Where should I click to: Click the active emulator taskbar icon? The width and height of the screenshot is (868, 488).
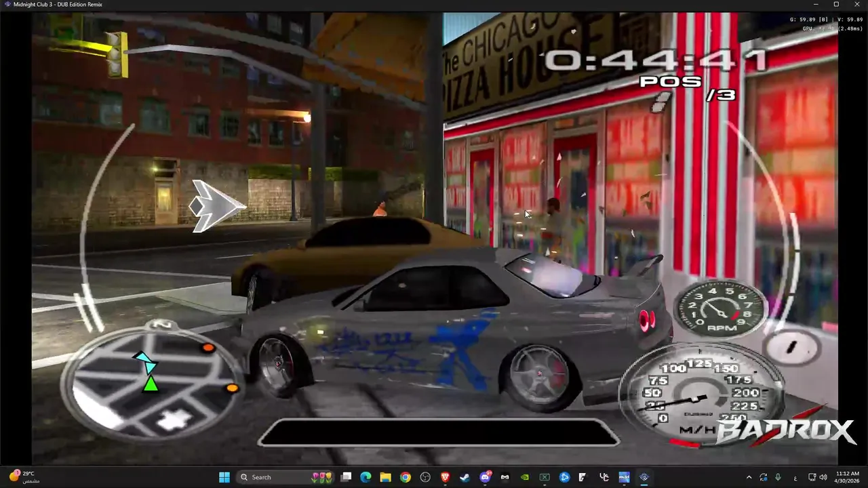point(644,477)
